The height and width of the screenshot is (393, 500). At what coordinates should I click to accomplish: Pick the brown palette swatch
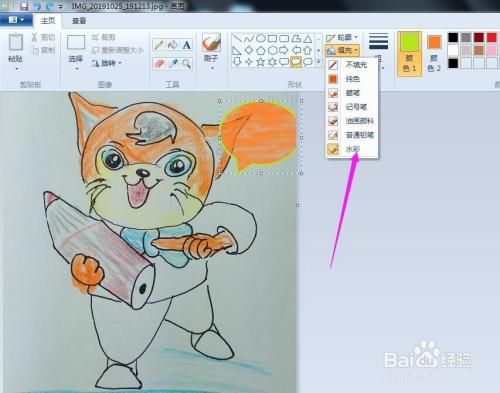click(479, 51)
